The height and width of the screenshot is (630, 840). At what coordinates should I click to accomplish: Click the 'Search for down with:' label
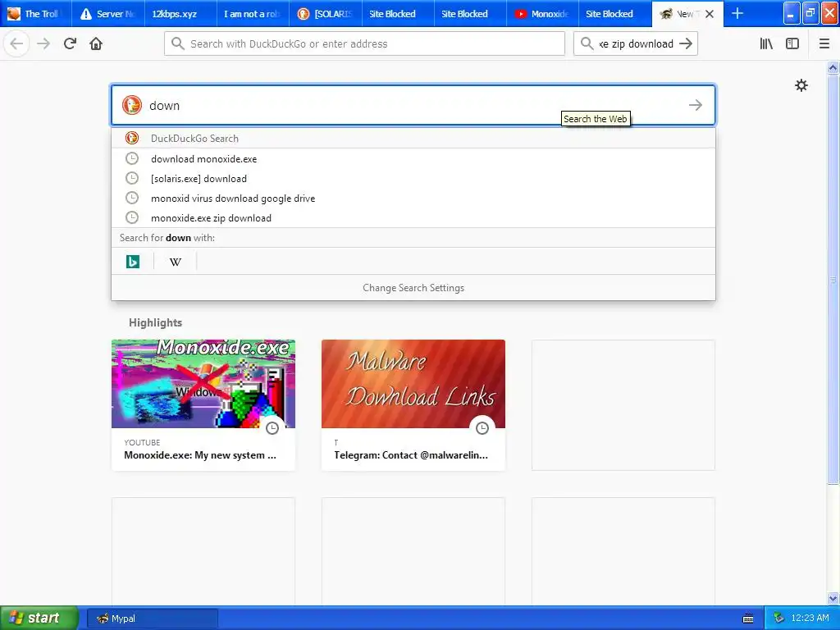(167, 238)
